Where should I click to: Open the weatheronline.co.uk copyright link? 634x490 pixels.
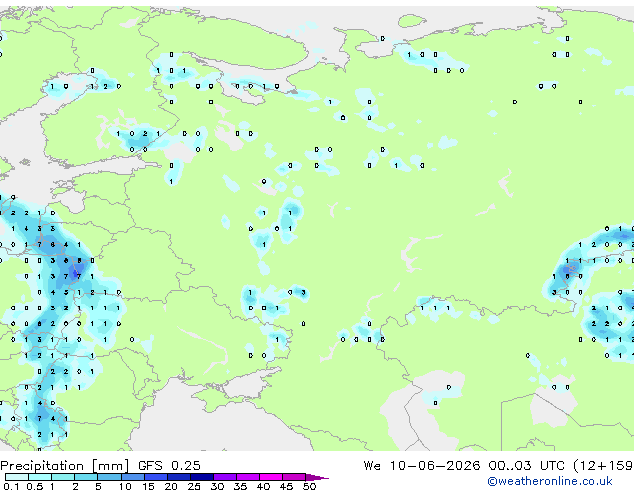point(550,481)
